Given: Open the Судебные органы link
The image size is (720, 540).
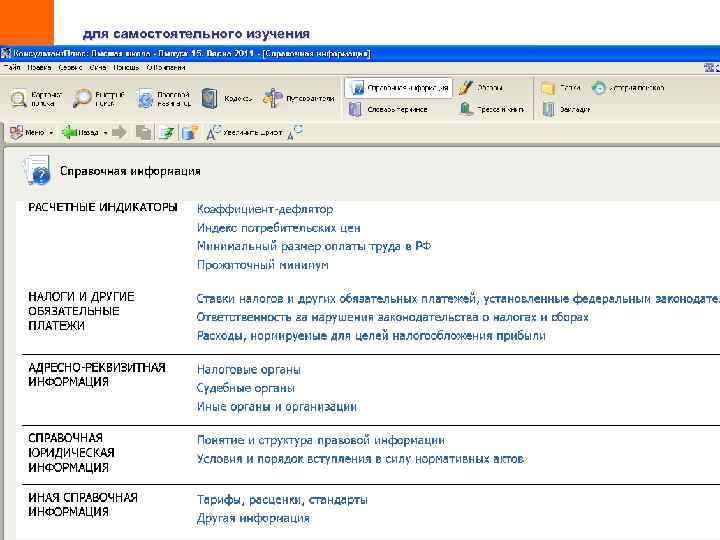Looking at the screenshot, I should pyautogui.click(x=246, y=388).
